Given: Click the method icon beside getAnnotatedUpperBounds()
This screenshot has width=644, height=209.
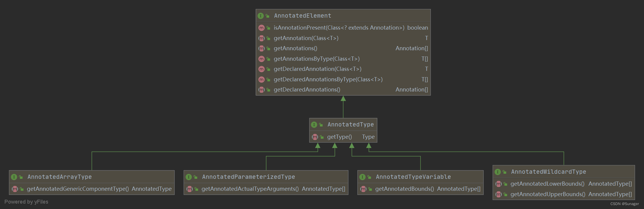Looking at the screenshot, I should (498, 194).
